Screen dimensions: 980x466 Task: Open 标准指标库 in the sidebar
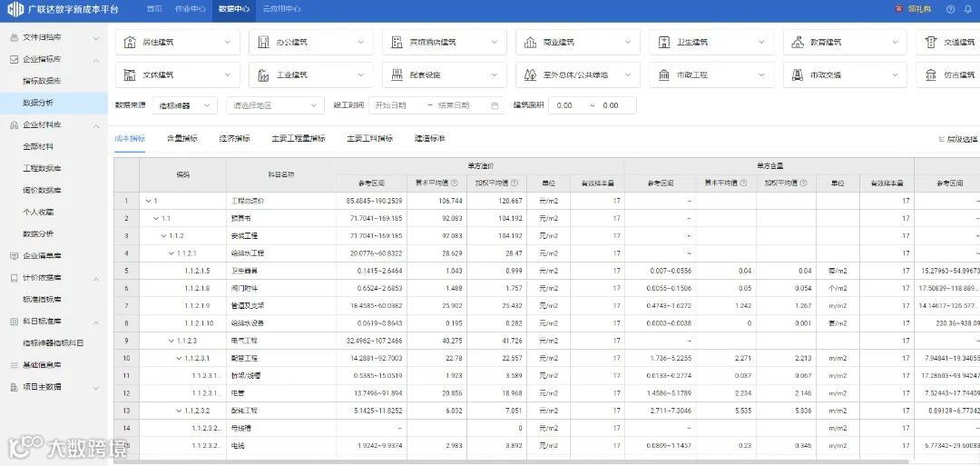coord(43,300)
